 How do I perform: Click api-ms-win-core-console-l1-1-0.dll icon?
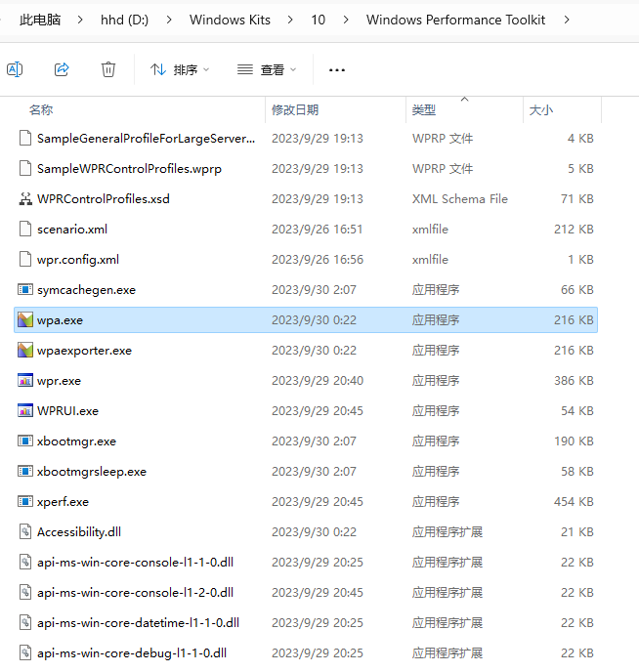(25, 562)
